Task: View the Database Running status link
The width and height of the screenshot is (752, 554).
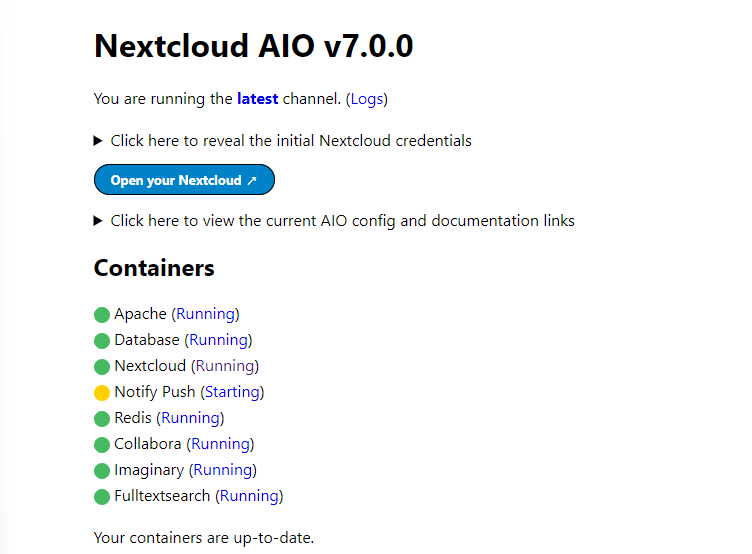Action: 218,340
